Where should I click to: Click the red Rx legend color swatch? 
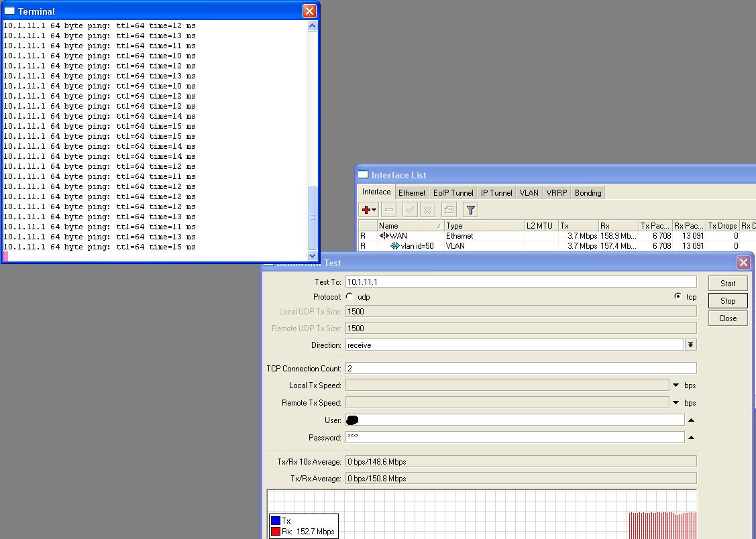276,532
